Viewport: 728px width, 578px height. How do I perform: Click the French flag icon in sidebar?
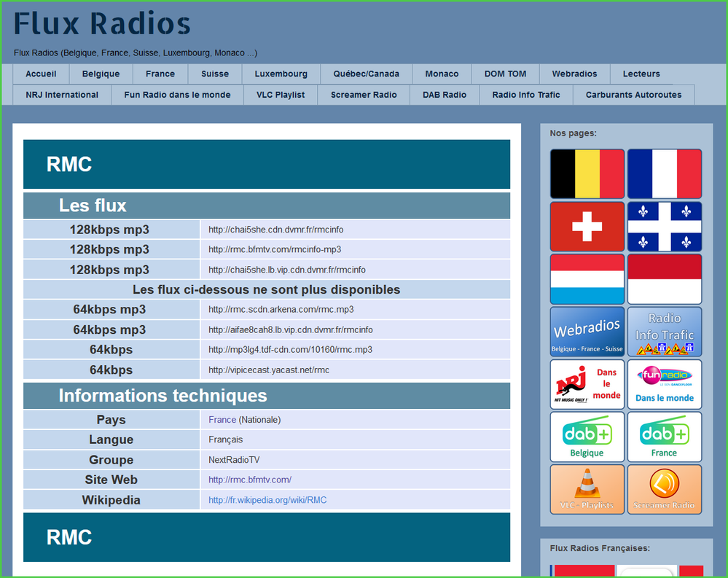[x=664, y=174]
